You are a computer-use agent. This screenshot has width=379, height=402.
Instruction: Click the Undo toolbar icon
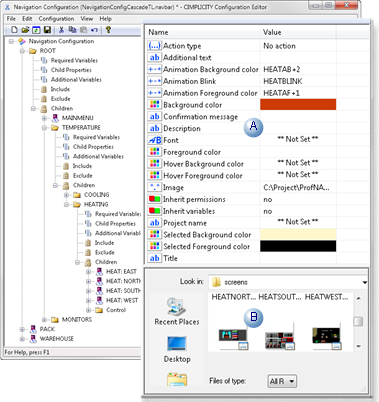(94, 30)
